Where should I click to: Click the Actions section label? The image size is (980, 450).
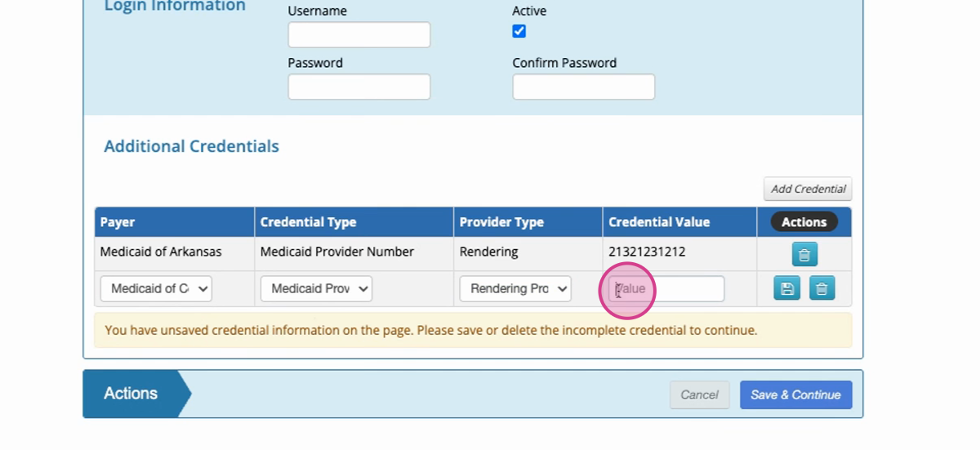tap(131, 394)
